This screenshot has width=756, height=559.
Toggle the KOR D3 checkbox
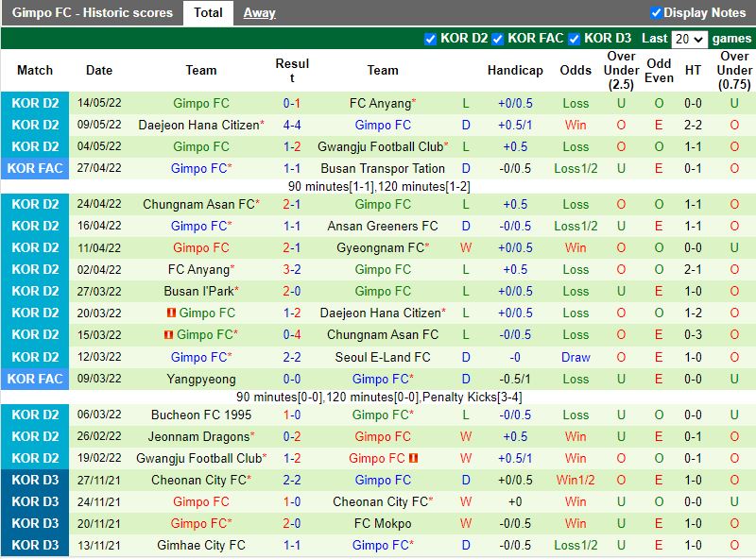coord(574,39)
